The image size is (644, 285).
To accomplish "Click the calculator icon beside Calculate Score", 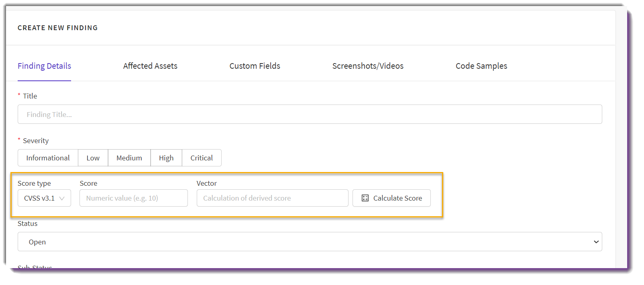I will [x=365, y=198].
